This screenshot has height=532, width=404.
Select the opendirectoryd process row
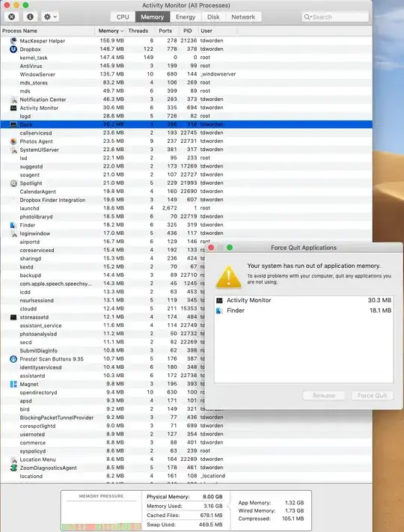coord(103,392)
